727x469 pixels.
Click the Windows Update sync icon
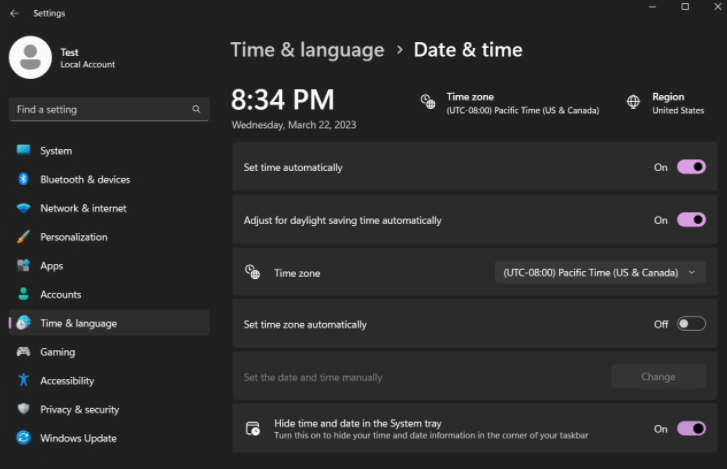pos(23,438)
